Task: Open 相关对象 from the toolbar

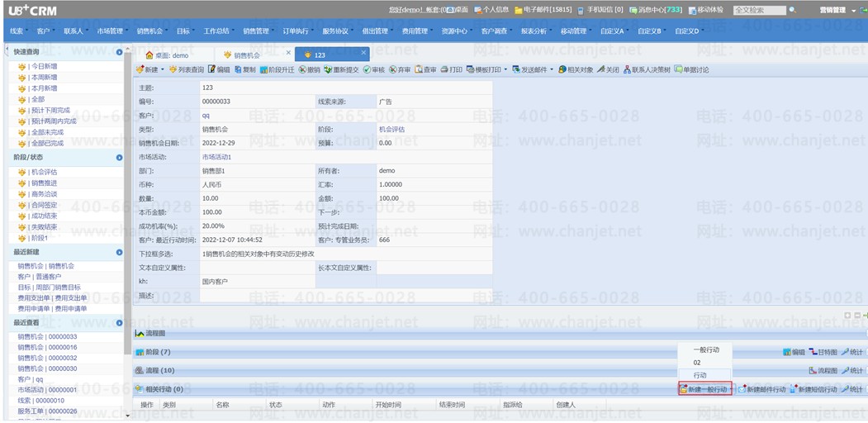Action: [576, 69]
